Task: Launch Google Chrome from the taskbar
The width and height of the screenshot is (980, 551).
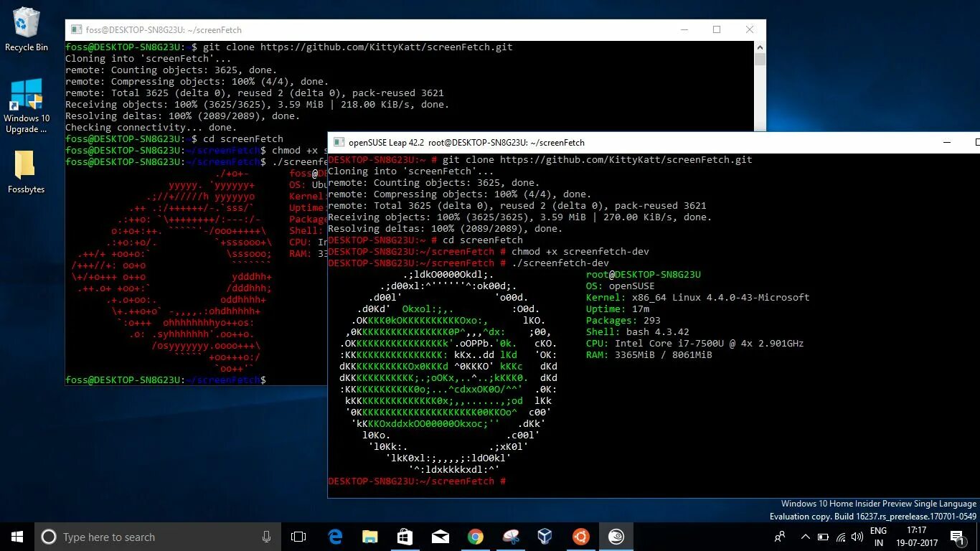Action: (x=475, y=537)
